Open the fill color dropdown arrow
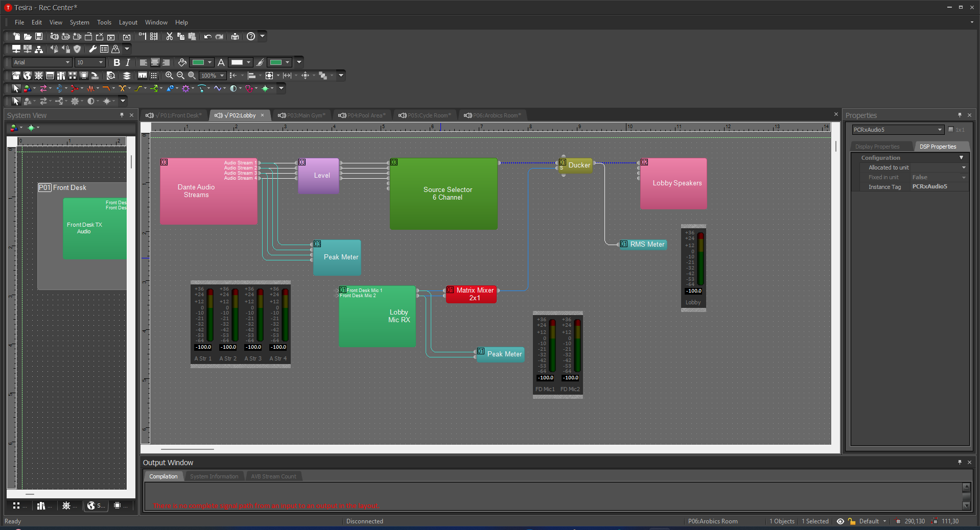Viewport: 980px width, 530px height. pyautogui.click(x=209, y=62)
